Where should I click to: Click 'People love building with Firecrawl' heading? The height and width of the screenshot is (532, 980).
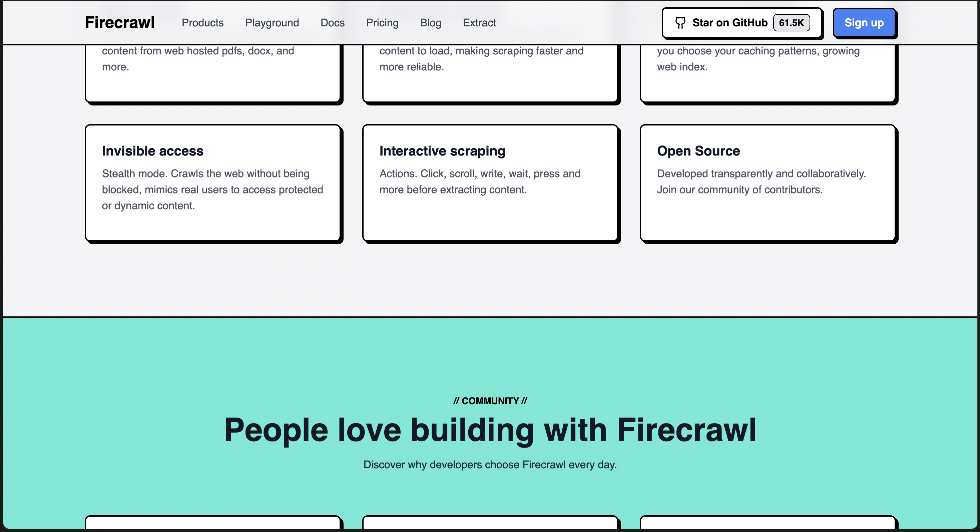(490, 430)
